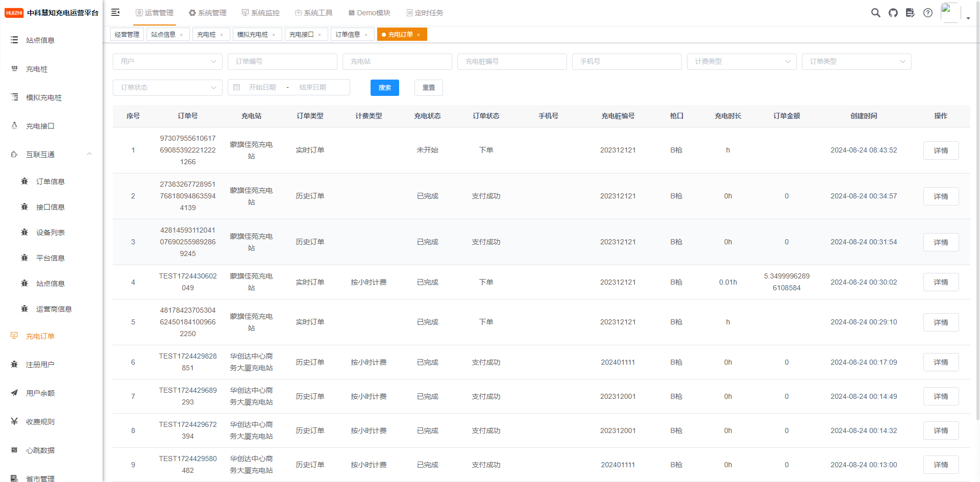
Task: Switch to 系统管理 top menu
Action: tap(207, 13)
